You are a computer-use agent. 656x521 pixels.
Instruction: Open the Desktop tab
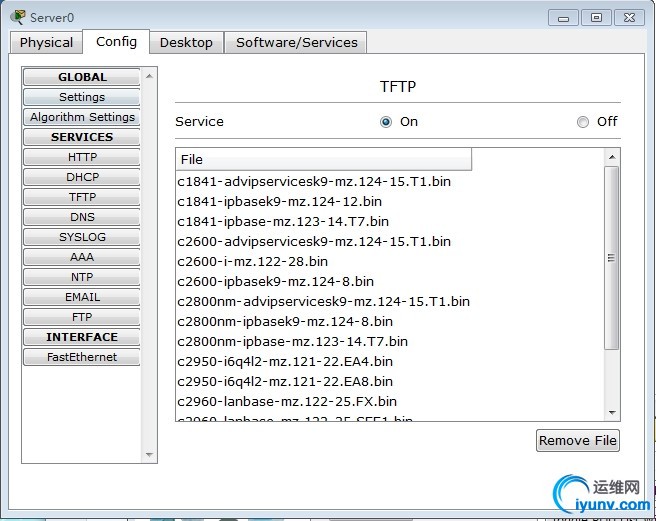[186, 43]
